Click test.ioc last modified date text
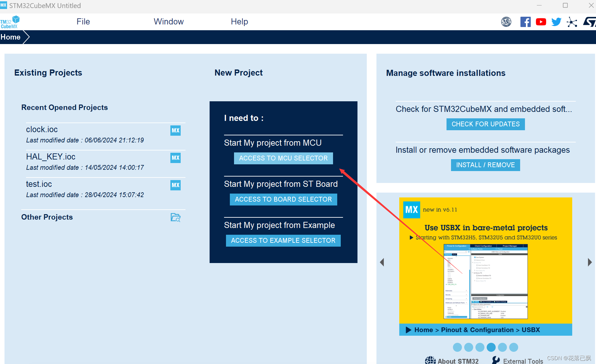This screenshot has width=596, height=364. pos(85,195)
